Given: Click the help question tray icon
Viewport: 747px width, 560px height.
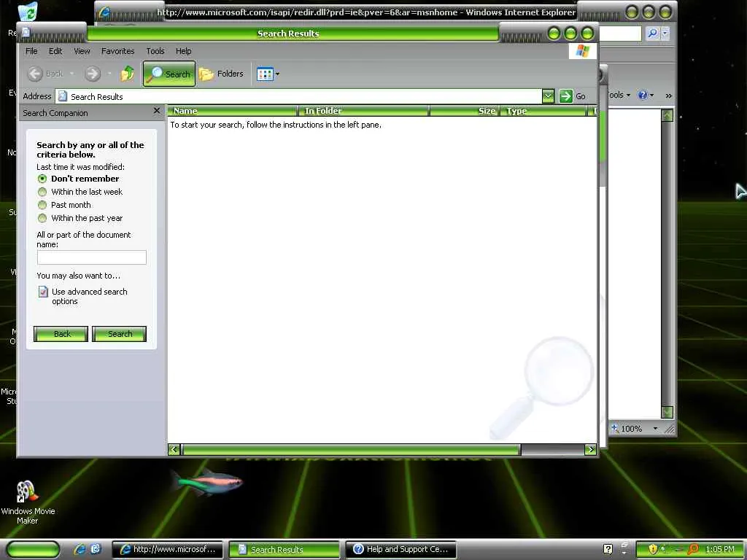Looking at the screenshot, I should 608,549.
